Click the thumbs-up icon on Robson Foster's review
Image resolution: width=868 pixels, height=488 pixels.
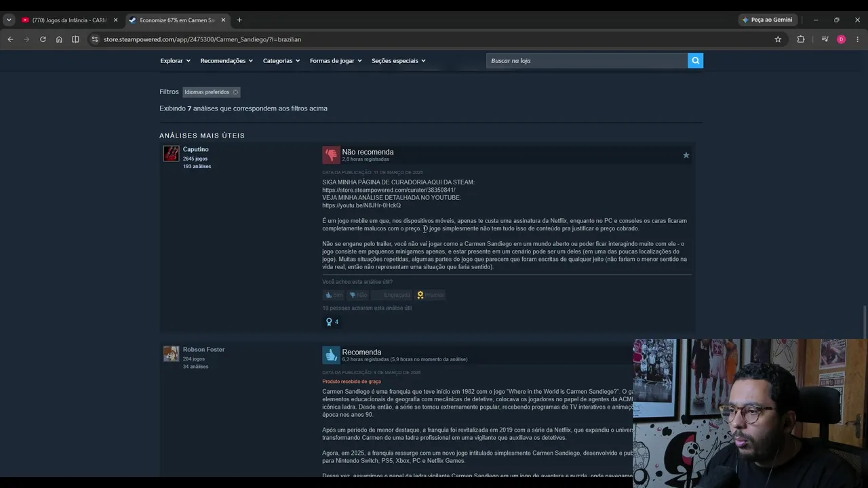pyautogui.click(x=331, y=355)
